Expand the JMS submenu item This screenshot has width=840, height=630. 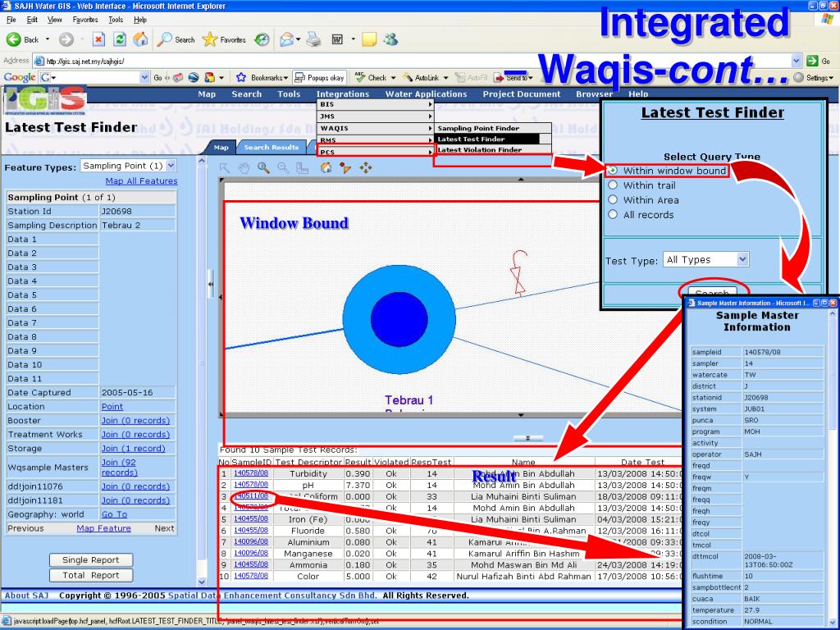376,116
